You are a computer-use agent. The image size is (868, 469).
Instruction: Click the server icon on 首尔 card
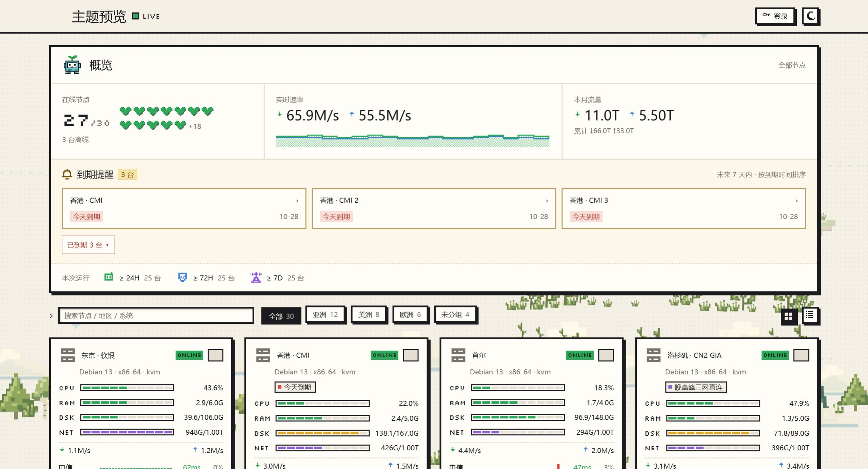(x=458, y=355)
